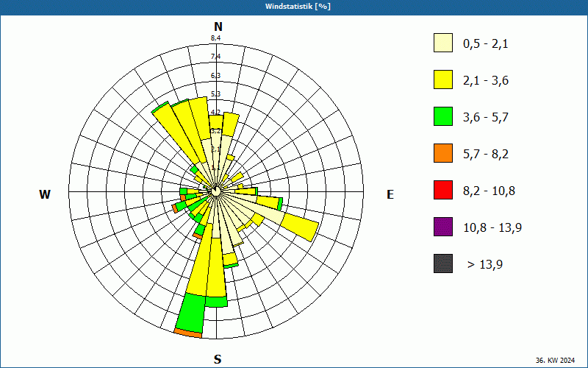This screenshot has height=368, width=588.
Task: Click the legend label '2,1 - 3,6'
Action: (486, 81)
